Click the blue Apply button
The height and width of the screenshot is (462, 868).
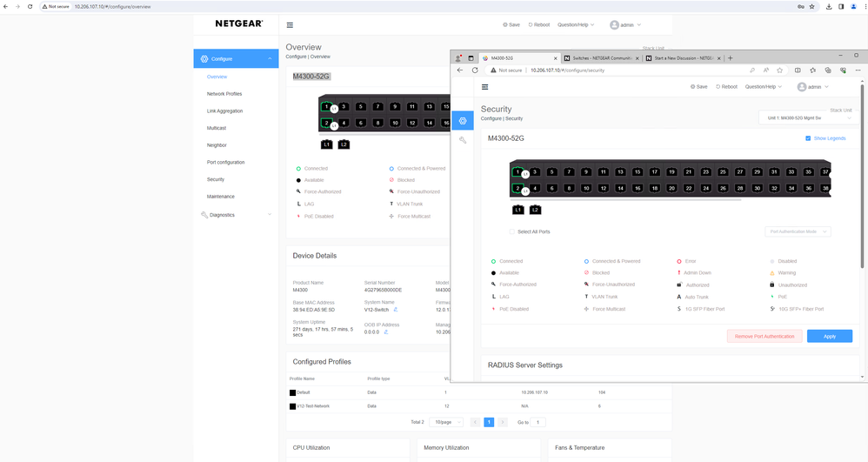829,336
